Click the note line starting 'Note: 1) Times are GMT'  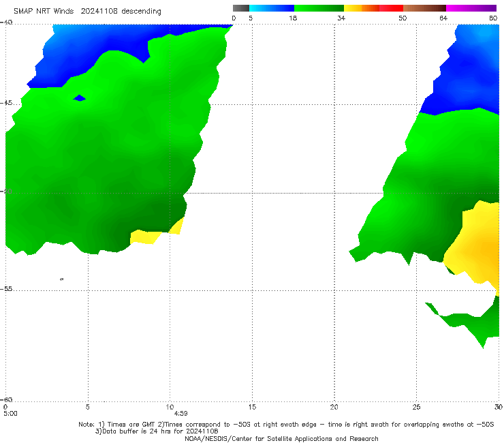pos(286,425)
